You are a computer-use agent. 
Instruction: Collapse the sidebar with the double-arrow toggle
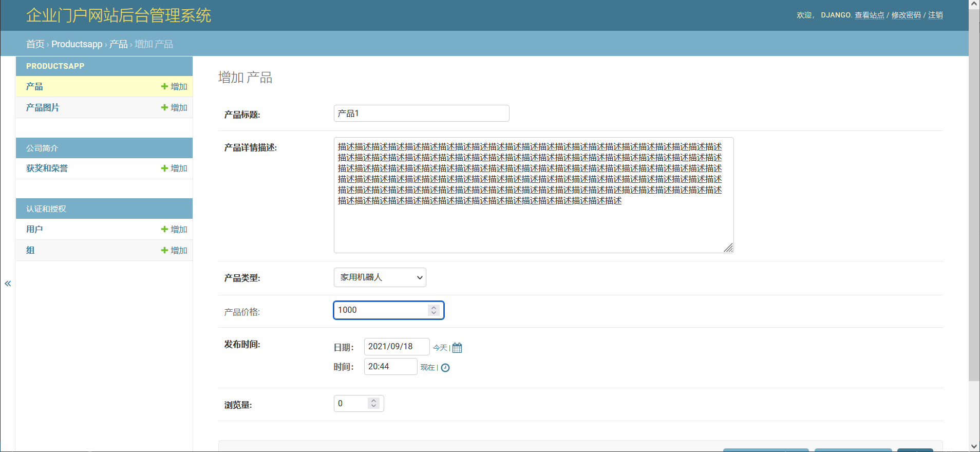click(x=8, y=284)
